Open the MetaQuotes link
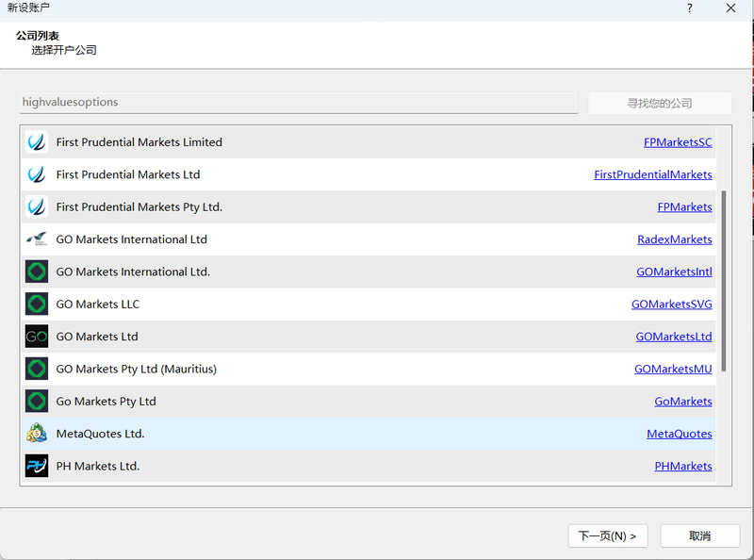This screenshot has height=560, width=754. (x=680, y=434)
